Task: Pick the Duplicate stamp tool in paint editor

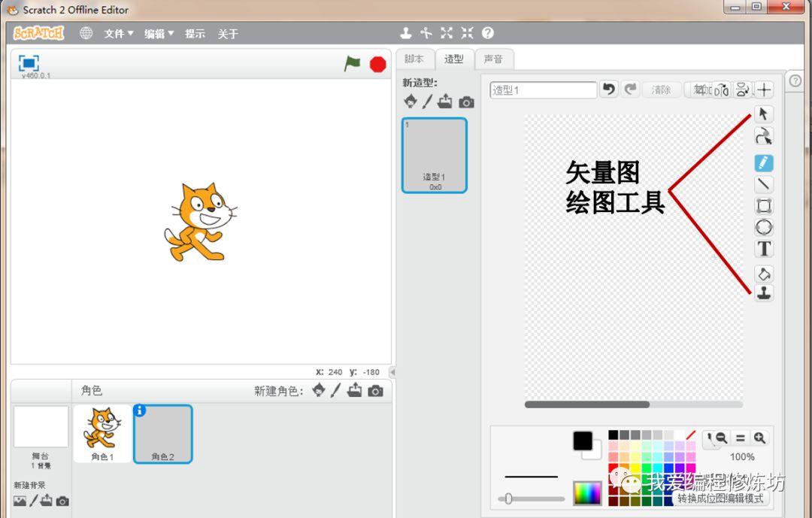Action: (763, 293)
